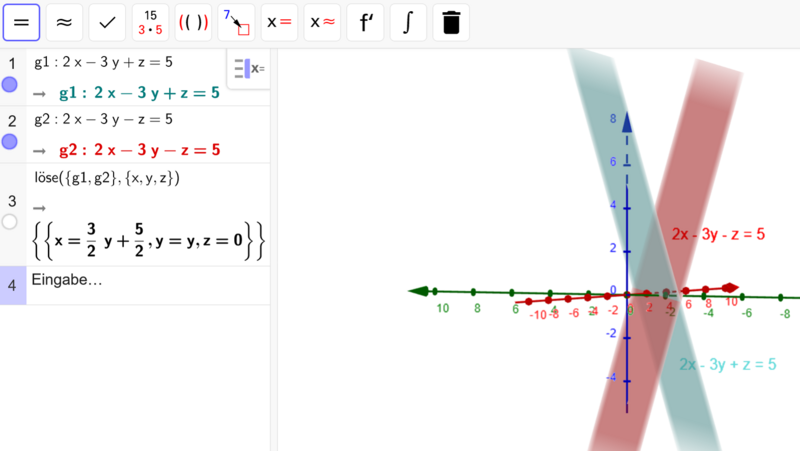Click the red x-axis arrowhead
Screen dimensions: 800x451
730,288
